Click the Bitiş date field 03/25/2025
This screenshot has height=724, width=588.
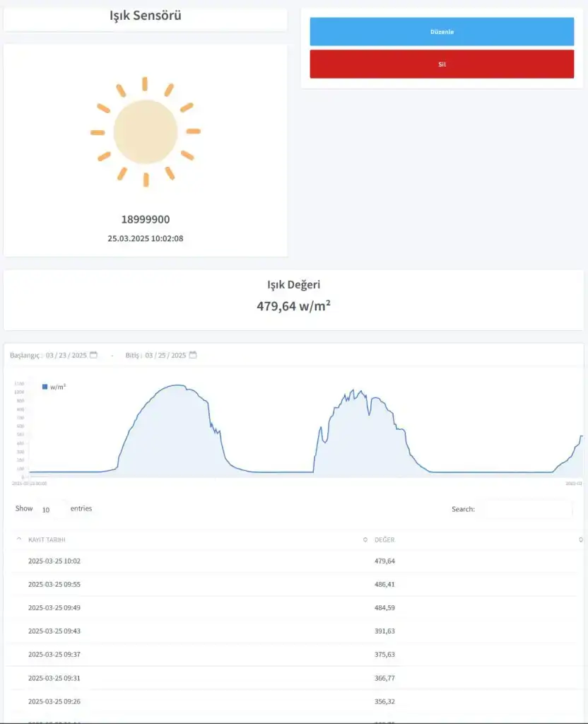(165, 355)
